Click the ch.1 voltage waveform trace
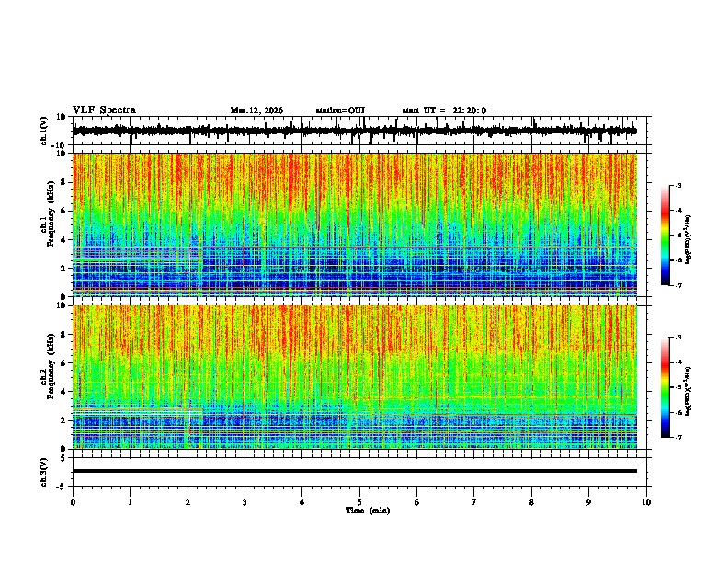The image size is (728, 563). (x=354, y=131)
